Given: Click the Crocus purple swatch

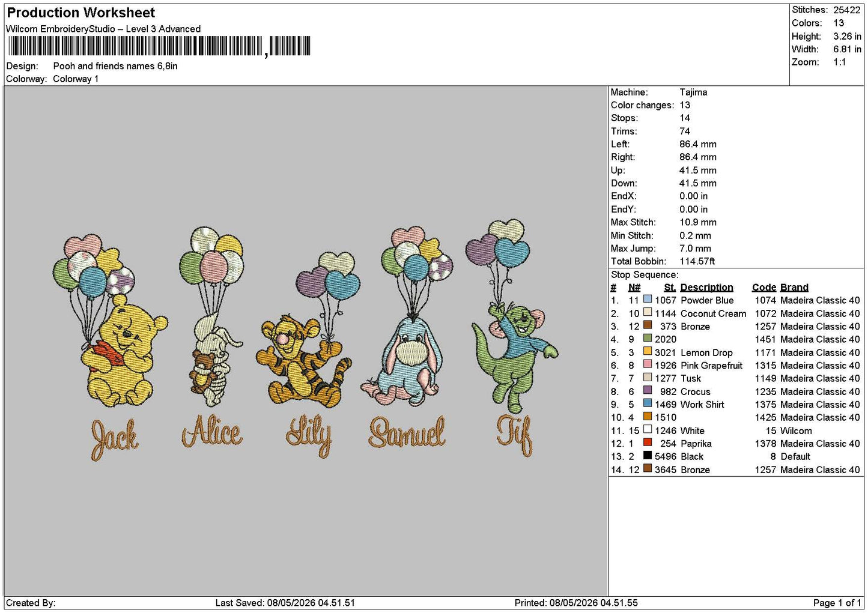Looking at the screenshot, I should (x=648, y=390).
